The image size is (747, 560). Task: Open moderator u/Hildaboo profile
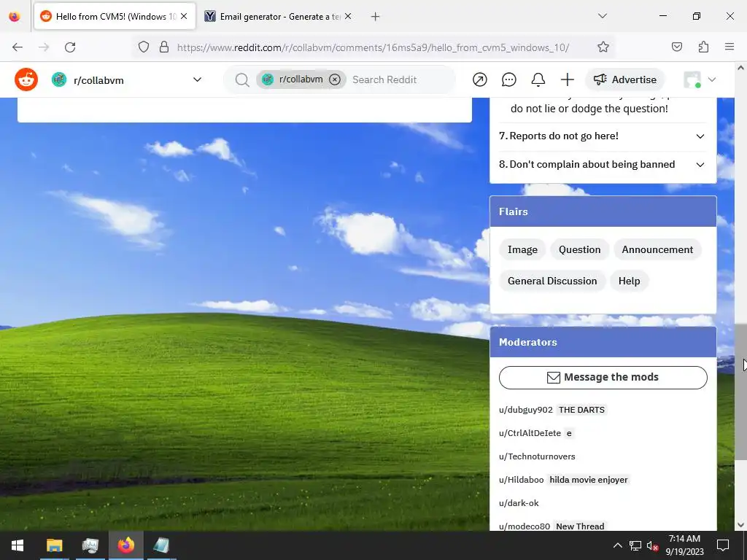(521, 480)
